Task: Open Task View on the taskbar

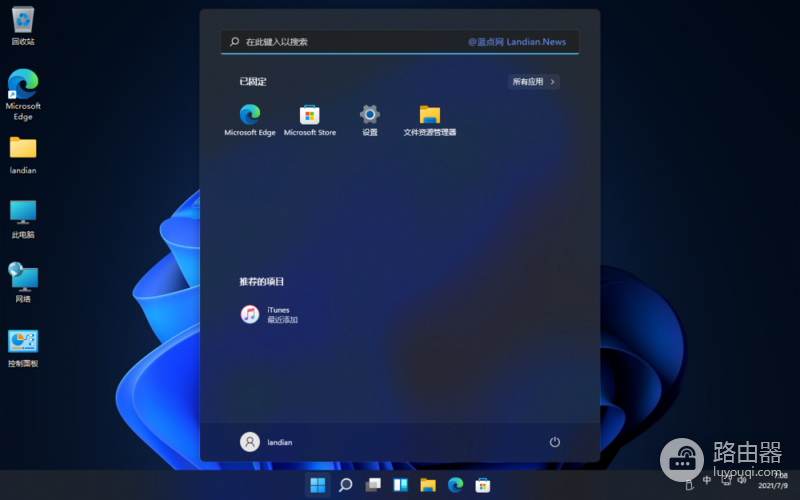Action: tap(373, 485)
